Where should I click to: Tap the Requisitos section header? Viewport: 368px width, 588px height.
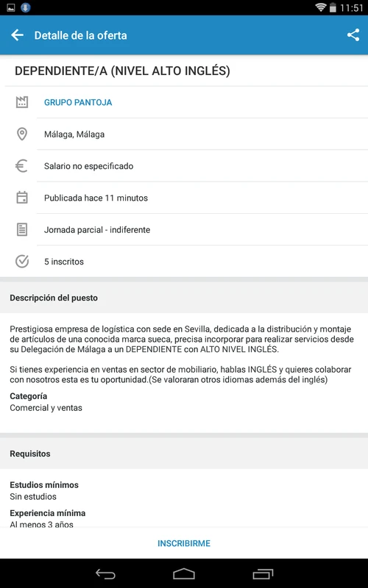[184, 453]
